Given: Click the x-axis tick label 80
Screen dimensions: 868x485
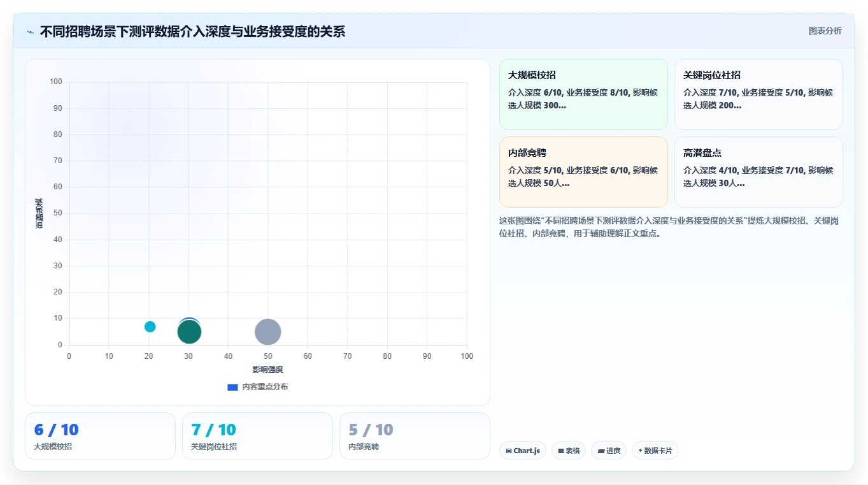Looking at the screenshot, I should tap(387, 356).
